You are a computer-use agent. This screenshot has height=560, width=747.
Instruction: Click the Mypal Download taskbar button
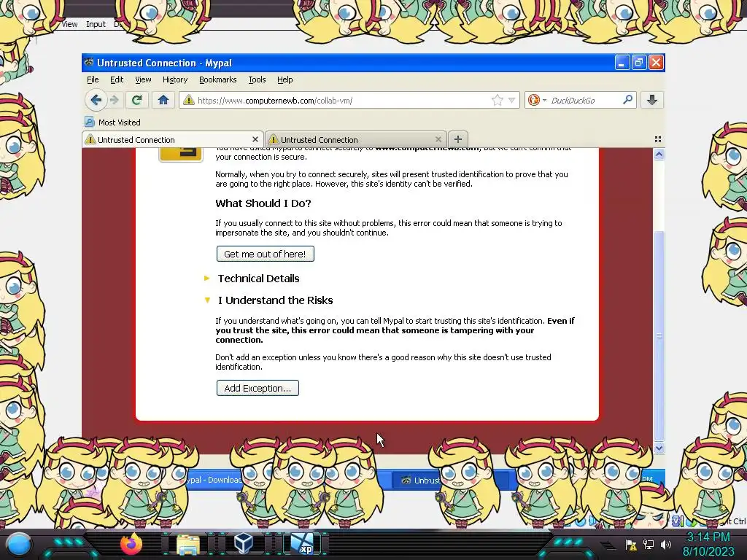[214, 480]
